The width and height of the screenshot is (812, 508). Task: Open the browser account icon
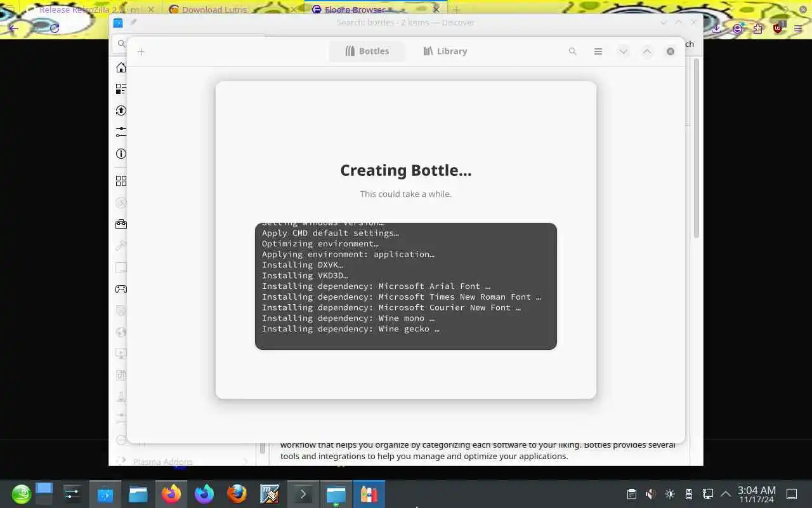pos(737,29)
